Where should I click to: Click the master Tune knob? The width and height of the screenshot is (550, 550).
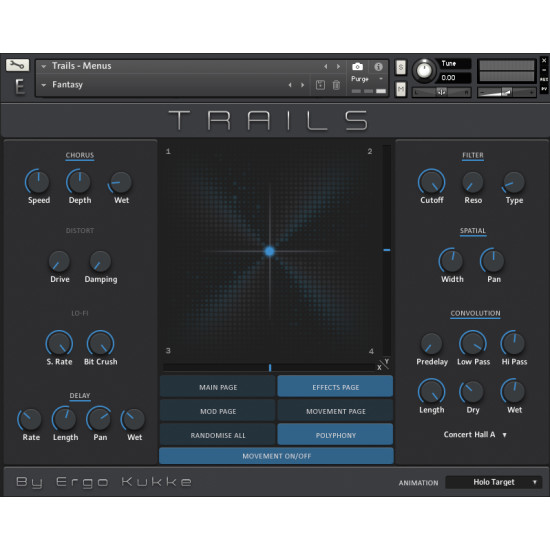(x=424, y=70)
